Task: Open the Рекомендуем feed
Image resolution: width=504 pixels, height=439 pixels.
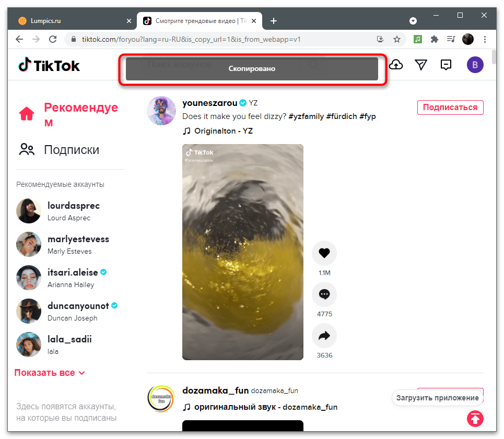Action: click(81, 114)
